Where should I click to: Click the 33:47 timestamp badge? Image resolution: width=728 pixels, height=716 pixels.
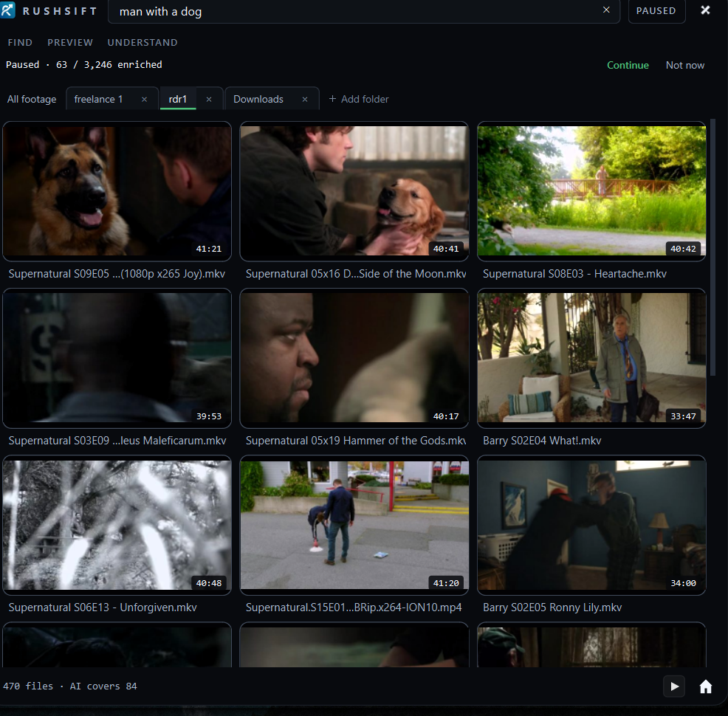[683, 416]
